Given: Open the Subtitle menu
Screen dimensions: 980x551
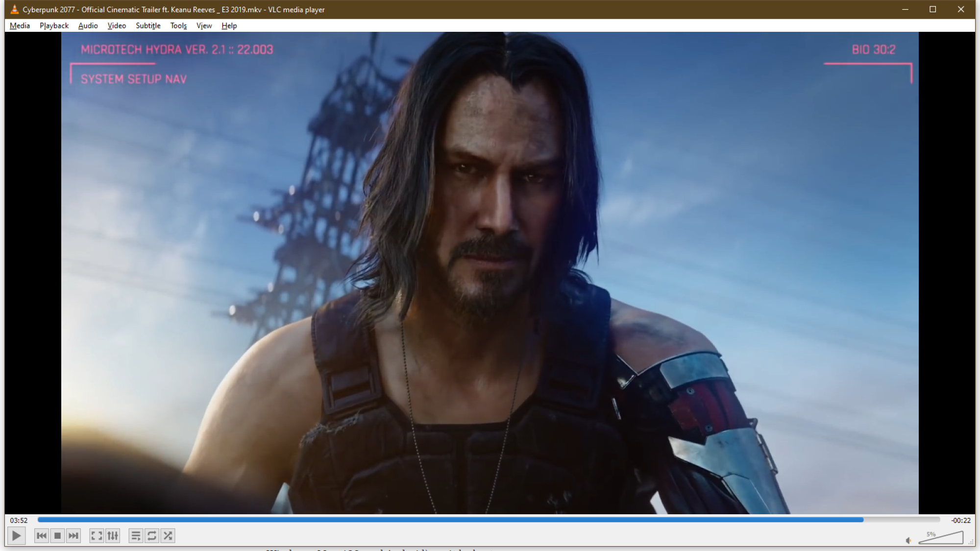Looking at the screenshot, I should tap(148, 25).
